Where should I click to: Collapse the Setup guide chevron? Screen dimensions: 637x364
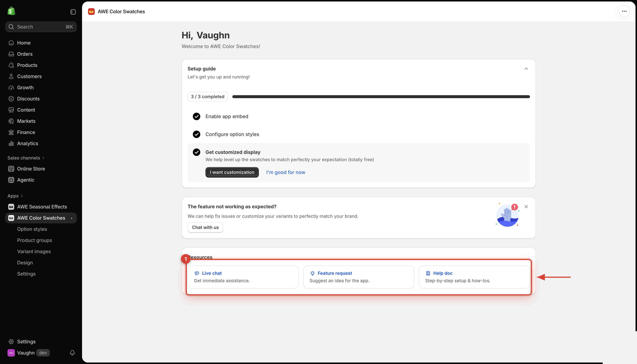[526, 69]
